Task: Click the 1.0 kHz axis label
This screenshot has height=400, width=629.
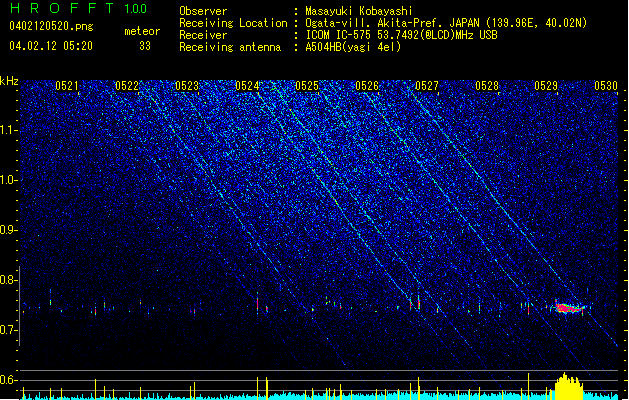Action: coord(9,180)
